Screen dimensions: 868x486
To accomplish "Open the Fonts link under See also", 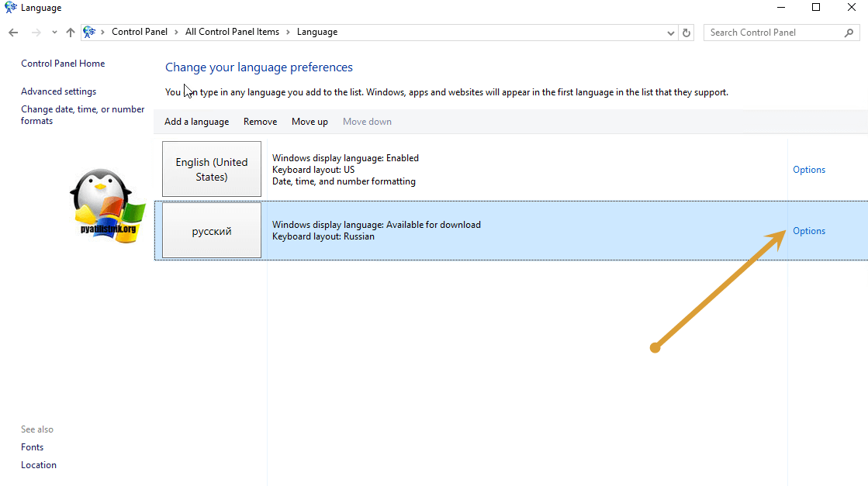I will pyautogui.click(x=33, y=447).
